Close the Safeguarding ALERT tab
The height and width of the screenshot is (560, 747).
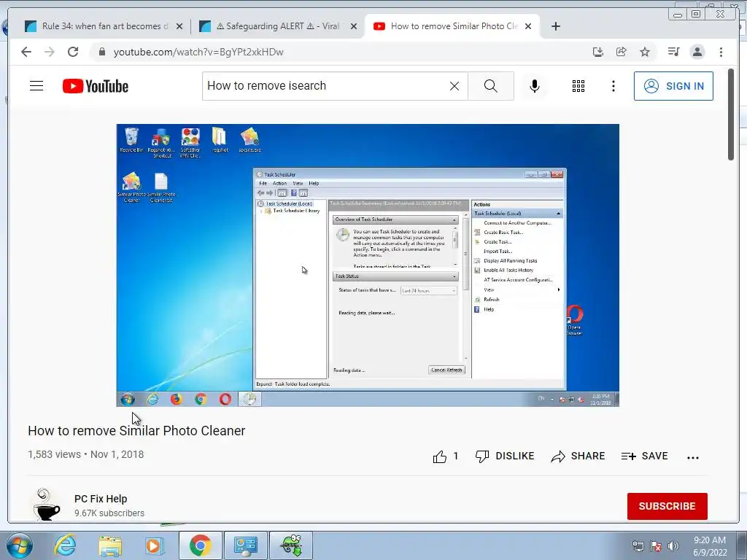354,27
